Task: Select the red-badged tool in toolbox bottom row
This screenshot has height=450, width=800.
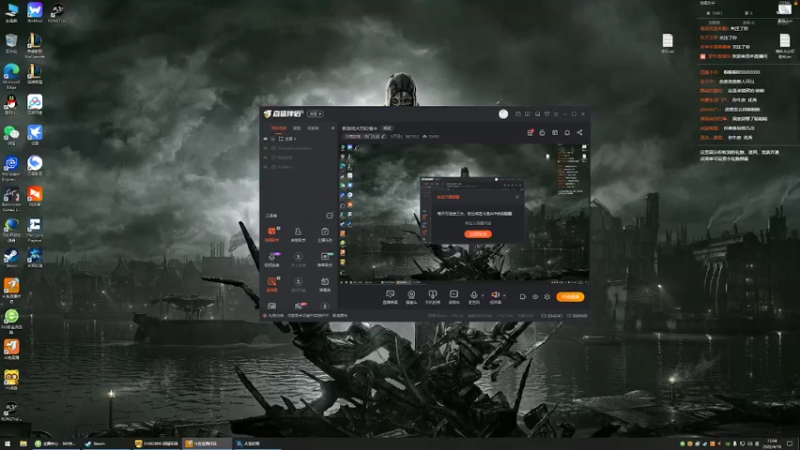Action: point(299,306)
